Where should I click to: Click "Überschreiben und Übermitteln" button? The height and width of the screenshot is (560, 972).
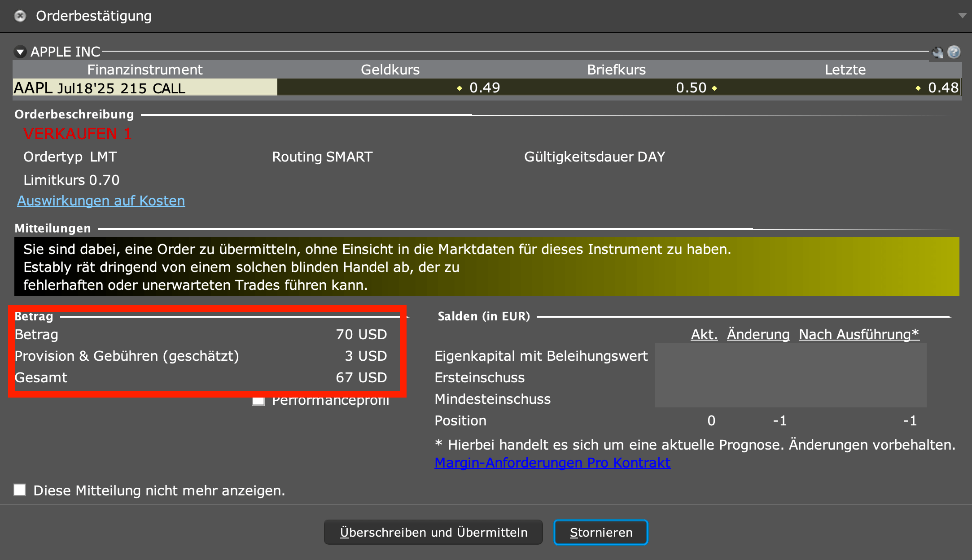pyautogui.click(x=433, y=532)
